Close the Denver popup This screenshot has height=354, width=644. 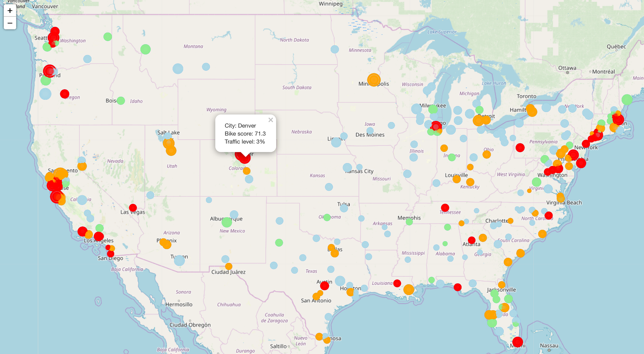coord(270,120)
